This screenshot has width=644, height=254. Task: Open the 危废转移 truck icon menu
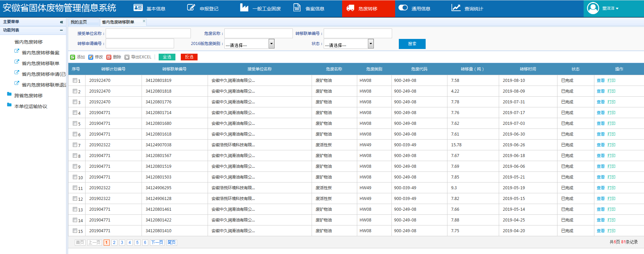pos(350,8)
